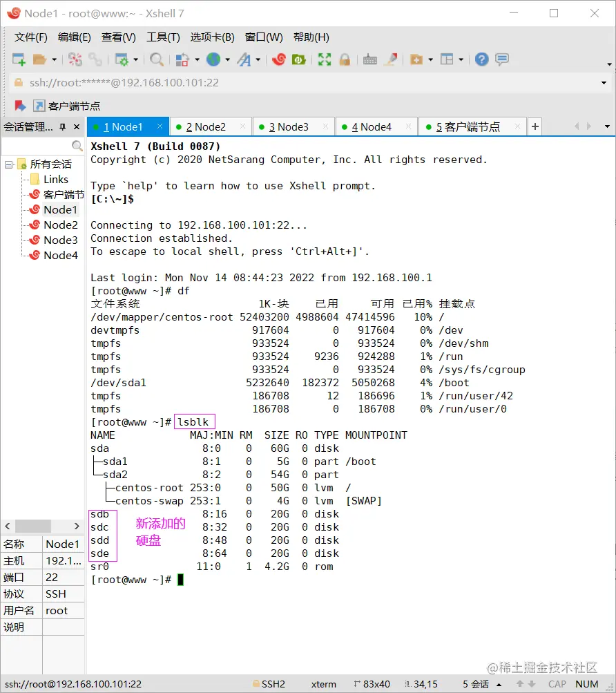The height and width of the screenshot is (693, 616).
Task: Open the 工具(T) menu
Action: pos(163,37)
